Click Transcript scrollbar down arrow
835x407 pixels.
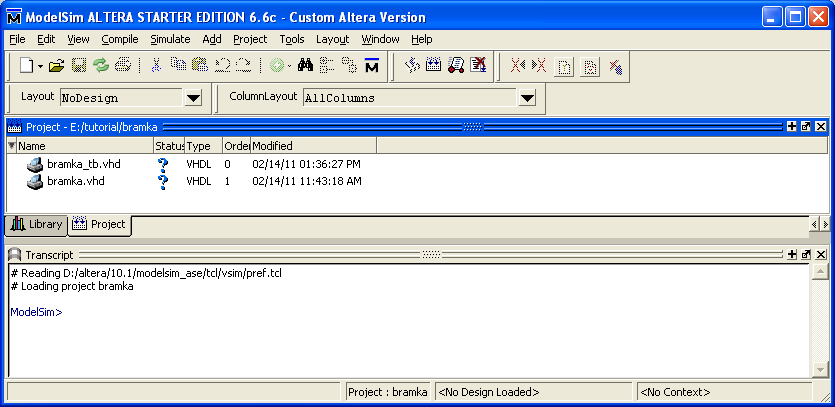[x=820, y=369]
